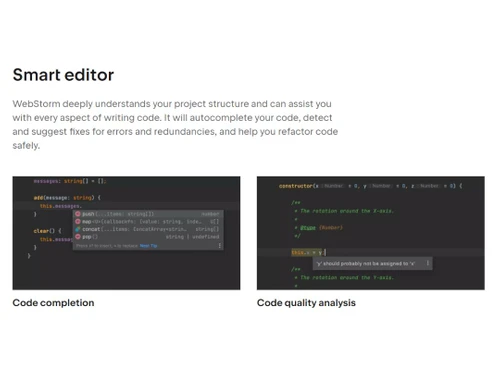Image resolution: width=500 pixels, height=375 pixels.
Task: Open the Code quality analysis screenshot thumbnail
Action: click(371, 233)
